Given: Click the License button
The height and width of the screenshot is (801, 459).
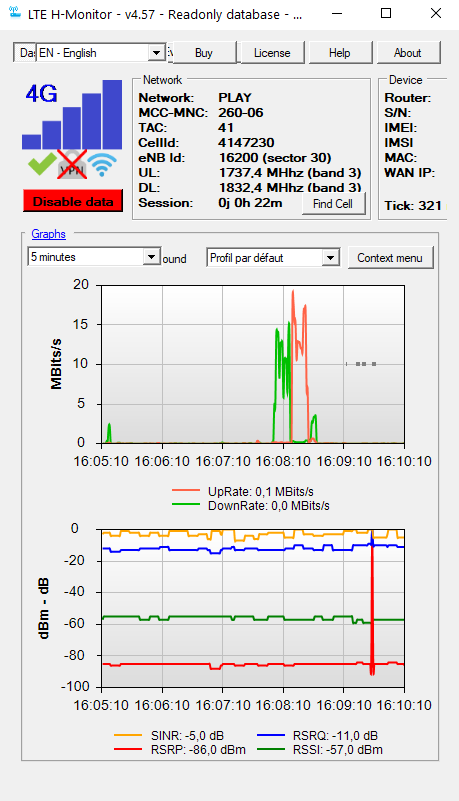Looking at the screenshot, I should (x=272, y=53).
